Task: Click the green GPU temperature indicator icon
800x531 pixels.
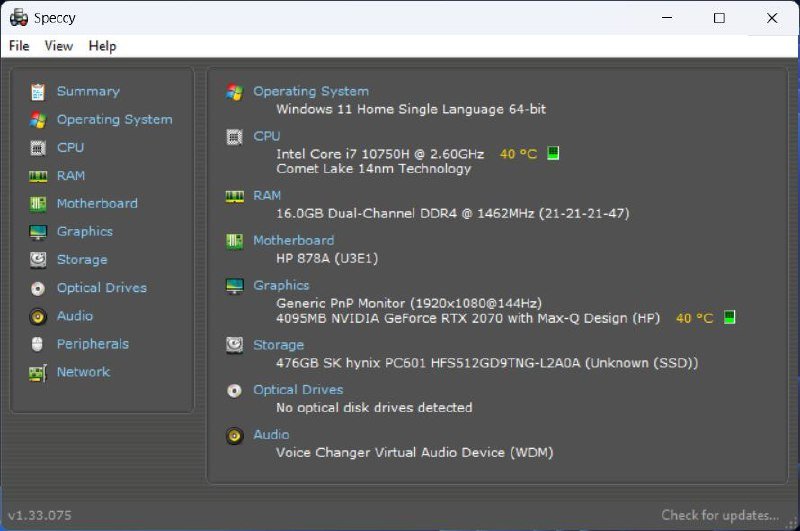Action: point(730,317)
